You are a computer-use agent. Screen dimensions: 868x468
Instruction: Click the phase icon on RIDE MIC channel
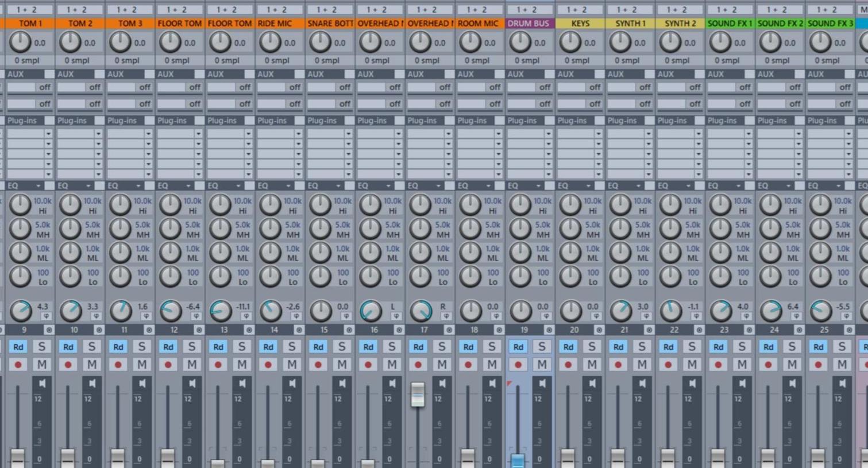click(296, 316)
